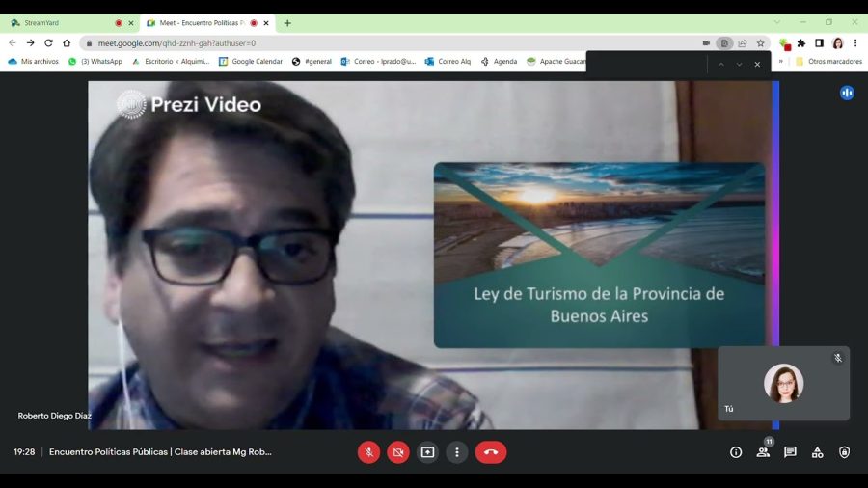The image size is (868, 488).
Task: Click the Present now screen-share button
Action: tap(427, 452)
